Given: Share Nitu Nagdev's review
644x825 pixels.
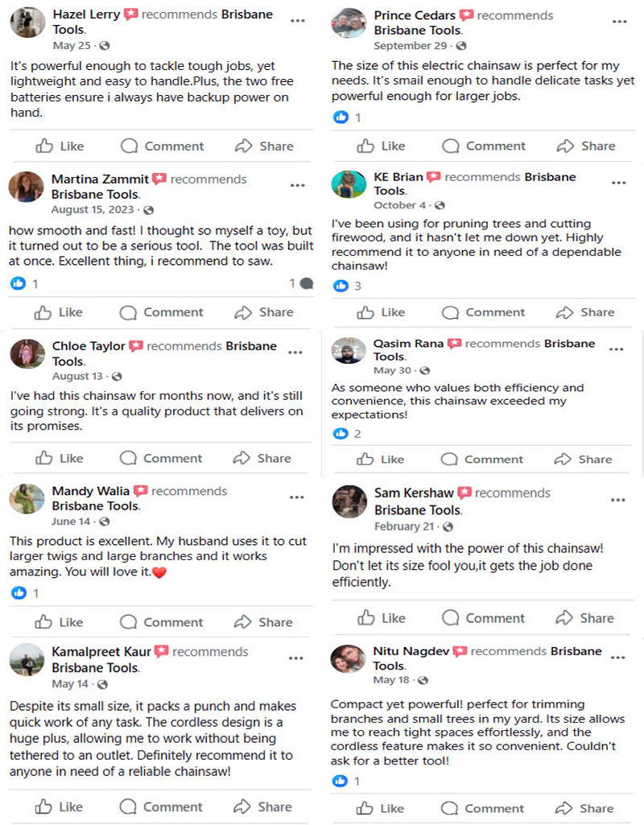Looking at the screenshot, I should pos(584,808).
